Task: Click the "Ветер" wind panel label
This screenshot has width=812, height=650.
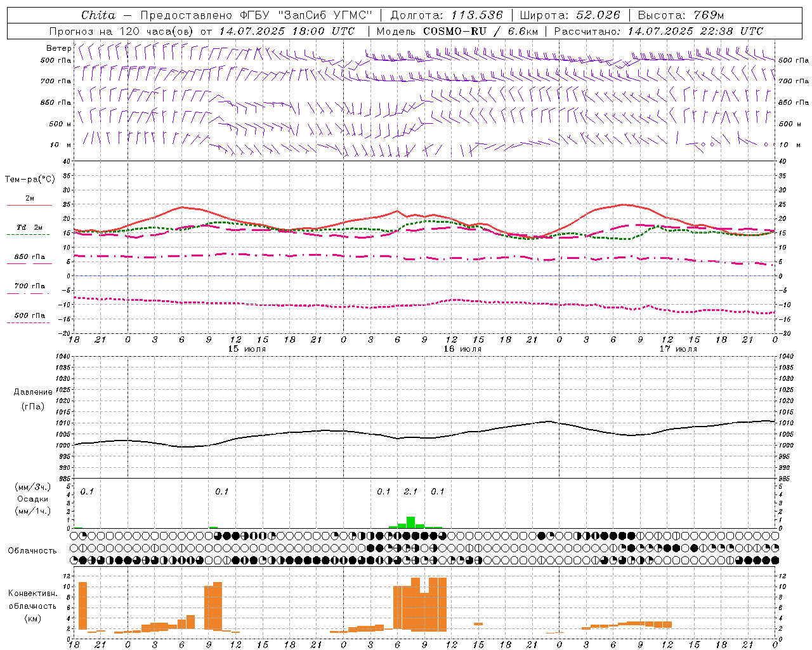Action: (58, 48)
